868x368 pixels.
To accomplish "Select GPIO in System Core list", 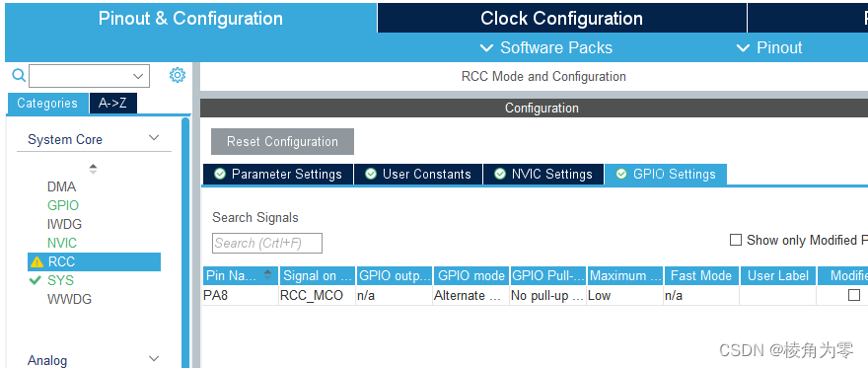I will click(63, 206).
